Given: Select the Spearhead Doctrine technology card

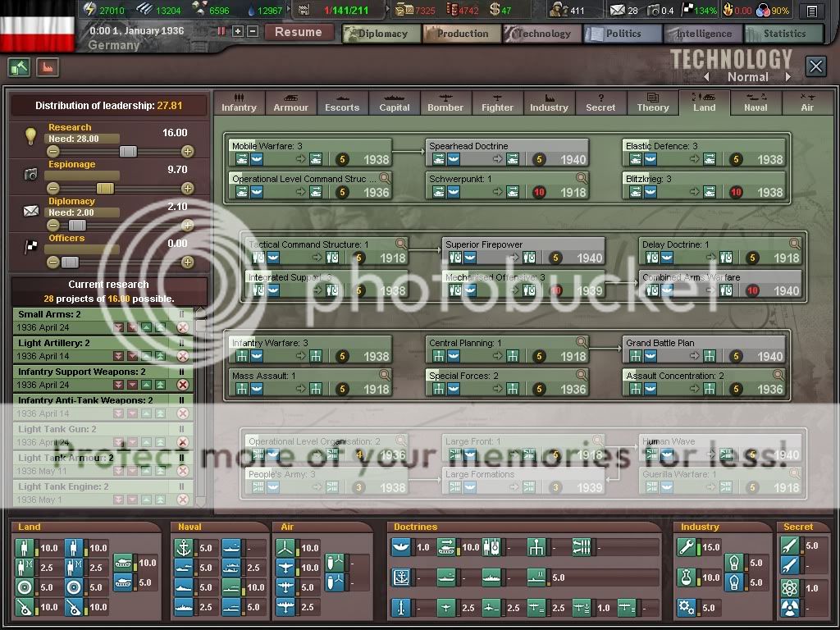Looking at the screenshot, I should pos(507,153).
